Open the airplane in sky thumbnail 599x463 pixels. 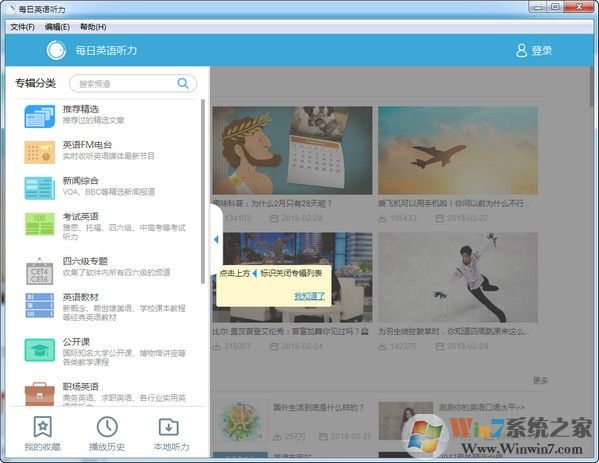[458, 151]
